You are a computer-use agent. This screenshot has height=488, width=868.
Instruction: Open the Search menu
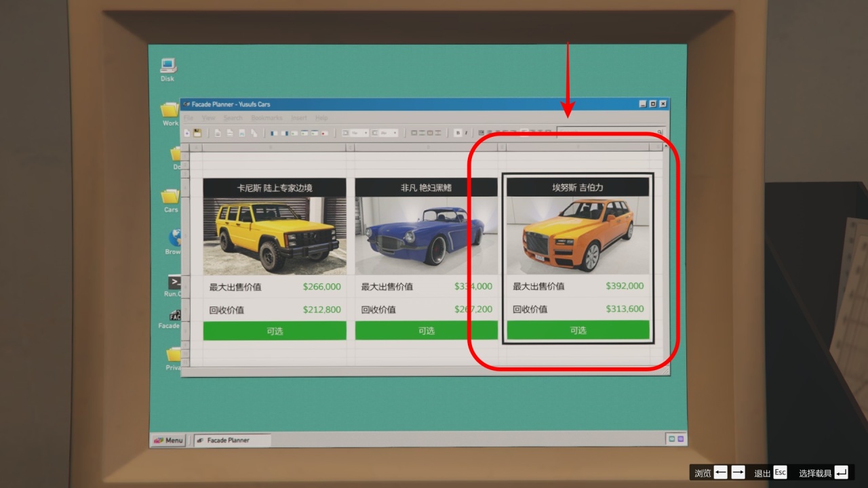[x=233, y=118]
